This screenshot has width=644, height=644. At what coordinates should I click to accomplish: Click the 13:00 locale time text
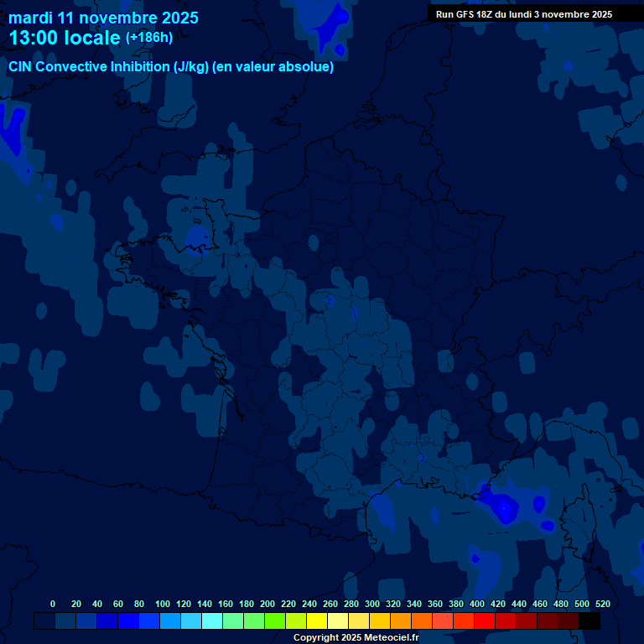(65, 38)
